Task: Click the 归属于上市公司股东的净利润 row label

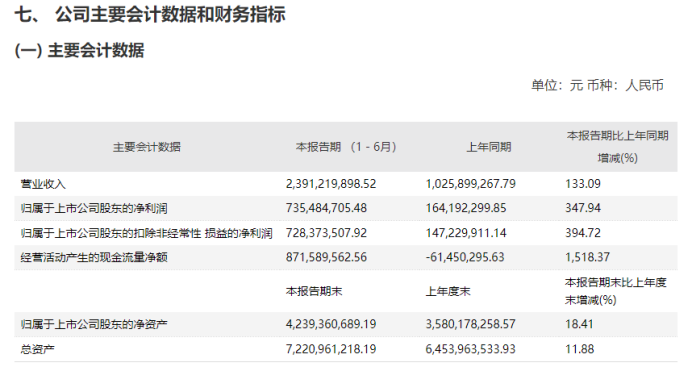Action: 94,208
